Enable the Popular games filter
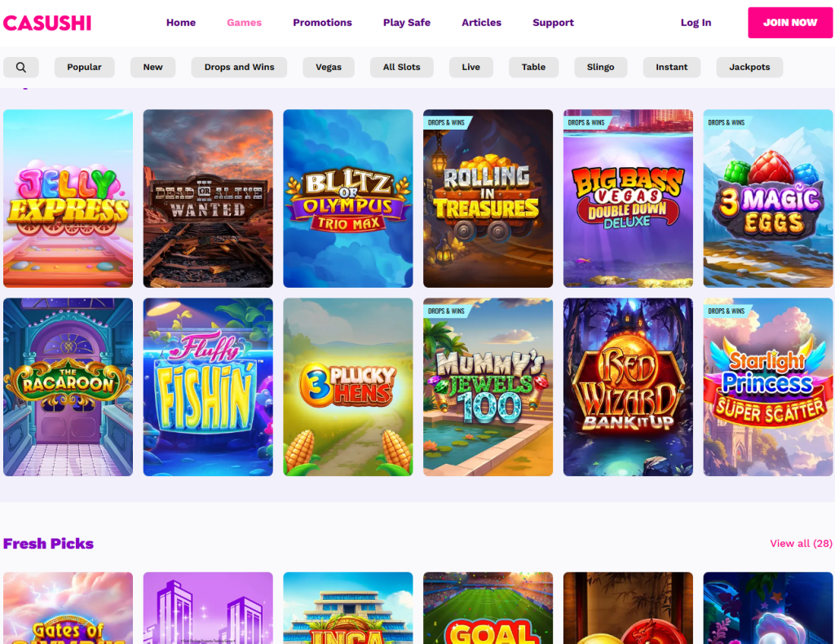Screen dimensions: 835x644 click(84, 67)
